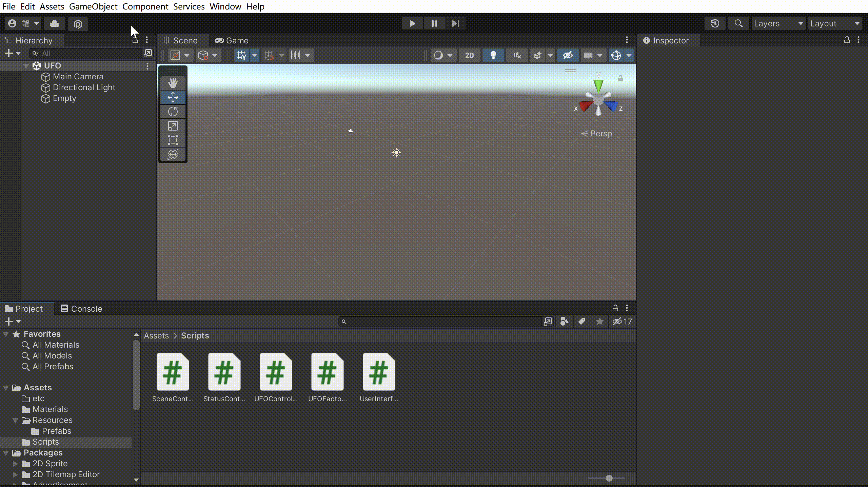Toggle 2D view mode
Image resolution: width=868 pixels, height=487 pixels.
pyautogui.click(x=469, y=55)
